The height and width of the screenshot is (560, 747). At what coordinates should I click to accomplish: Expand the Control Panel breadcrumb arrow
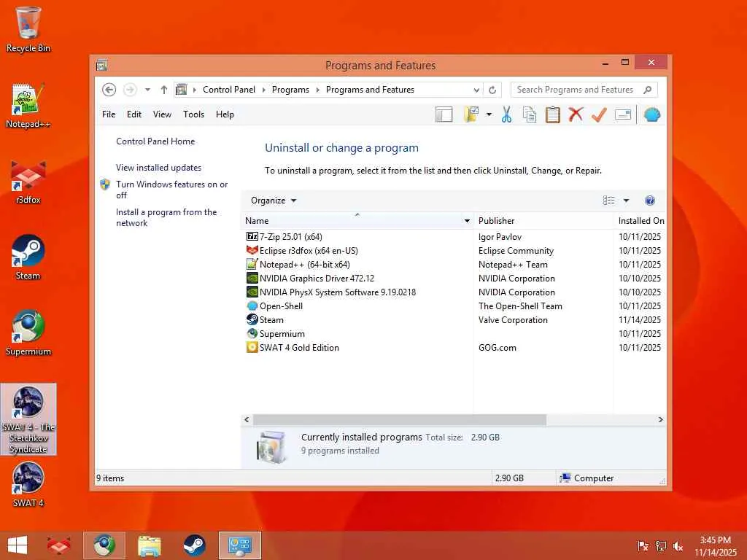(263, 90)
